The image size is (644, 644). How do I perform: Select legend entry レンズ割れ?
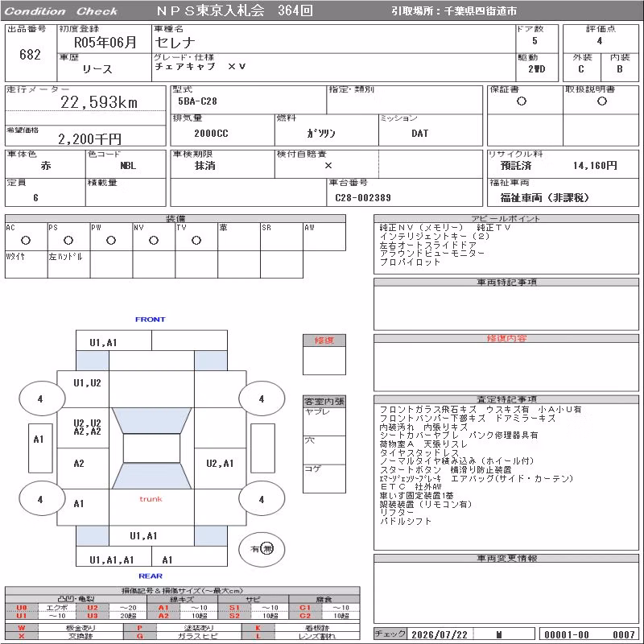[x=316, y=636]
